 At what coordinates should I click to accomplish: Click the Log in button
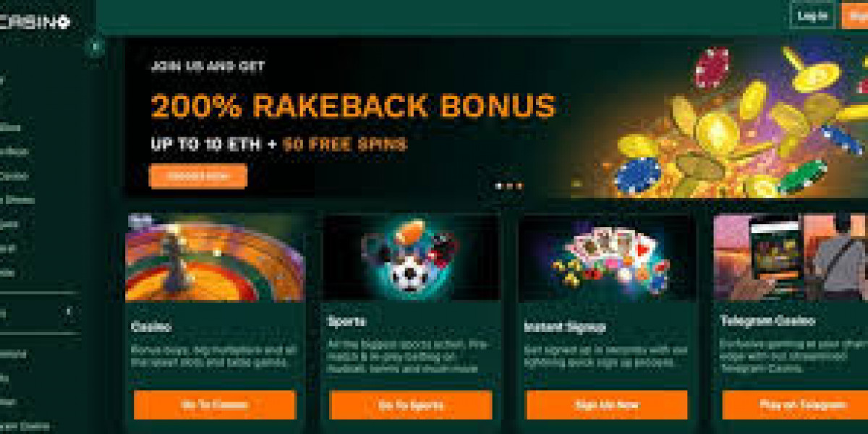(x=813, y=16)
